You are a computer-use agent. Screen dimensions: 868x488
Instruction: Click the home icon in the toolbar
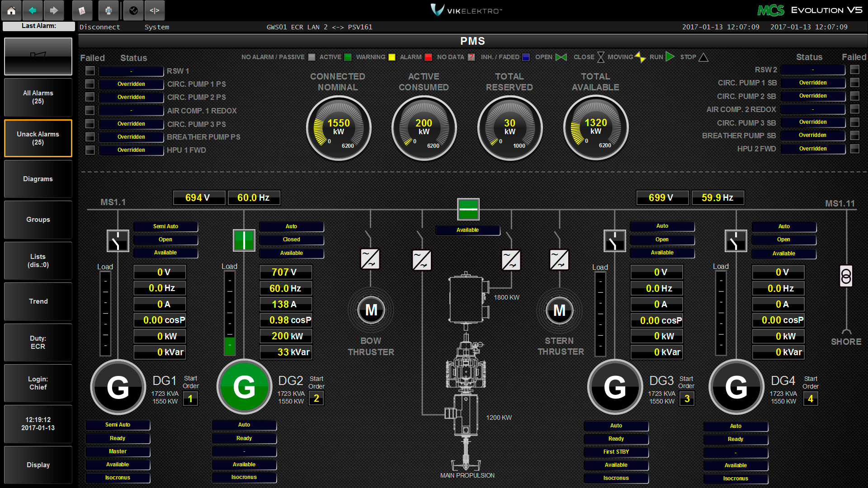[11, 10]
